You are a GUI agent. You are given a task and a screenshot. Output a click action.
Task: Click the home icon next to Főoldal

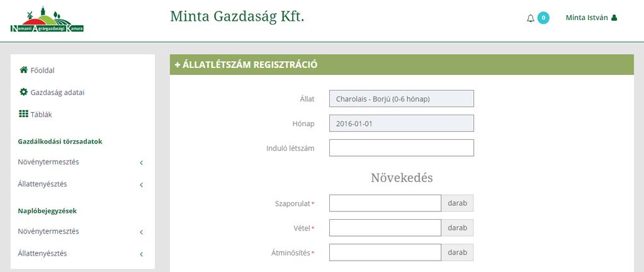coord(23,70)
